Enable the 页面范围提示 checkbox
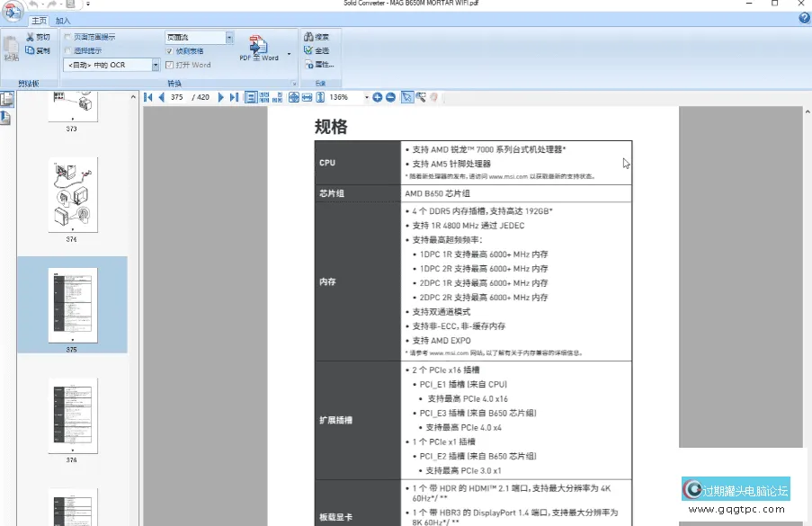The height and width of the screenshot is (526, 812). (x=67, y=35)
